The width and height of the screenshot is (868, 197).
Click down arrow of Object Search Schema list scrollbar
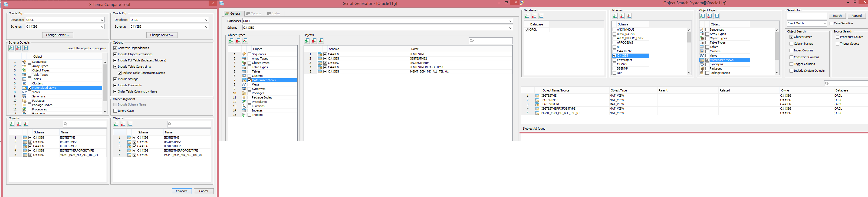point(689,73)
